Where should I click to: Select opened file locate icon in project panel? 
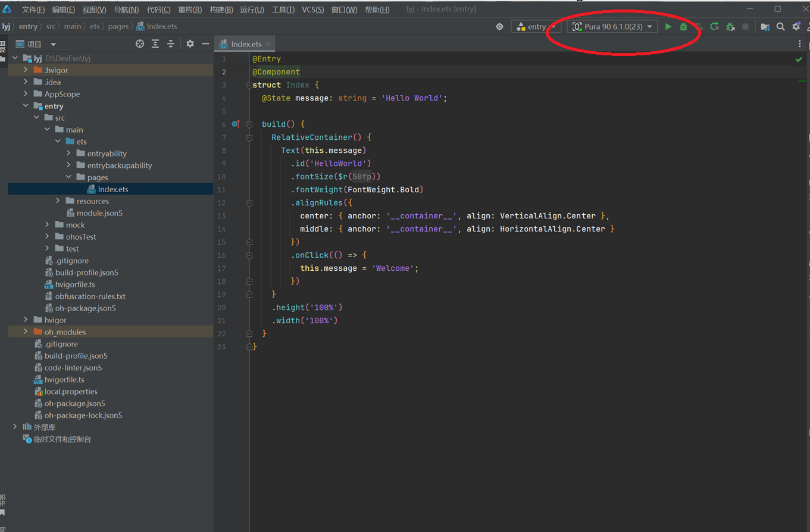(x=140, y=44)
